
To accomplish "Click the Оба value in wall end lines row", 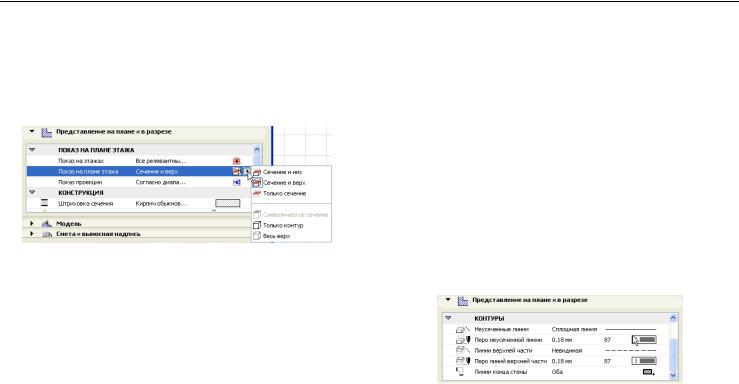I will [x=557, y=372].
